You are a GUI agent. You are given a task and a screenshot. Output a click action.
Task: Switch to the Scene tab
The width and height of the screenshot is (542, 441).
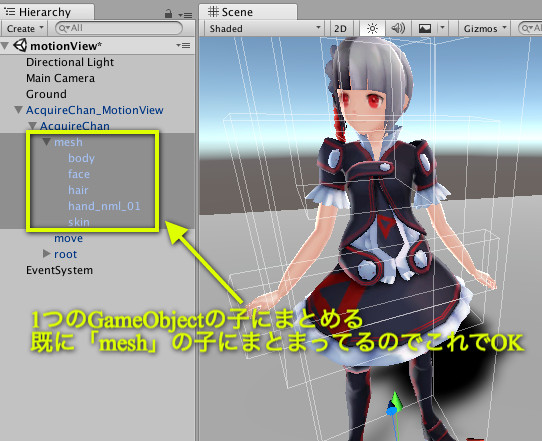[248, 12]
